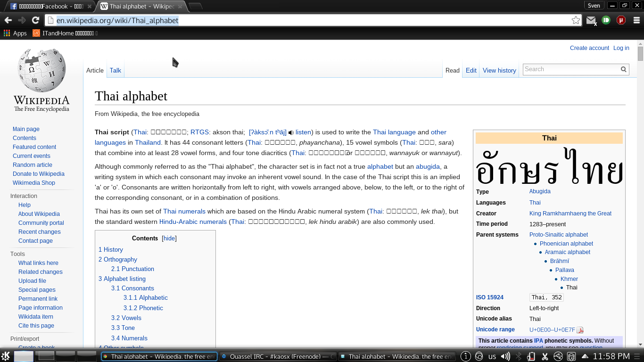Screen dimensions: 644x362
Task: Click Create account link
Action: [589, 48]
